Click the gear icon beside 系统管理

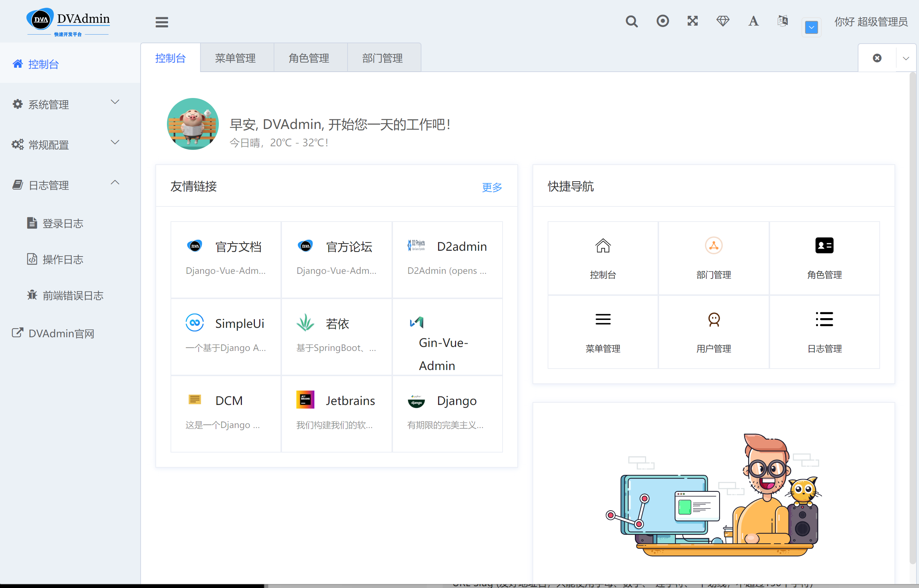pyautogui.click(x=17, y=104)
